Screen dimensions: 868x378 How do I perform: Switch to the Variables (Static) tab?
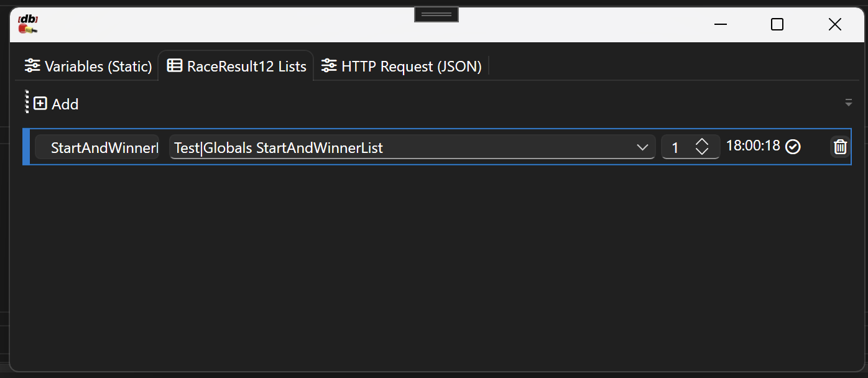(x=88, y=67)
